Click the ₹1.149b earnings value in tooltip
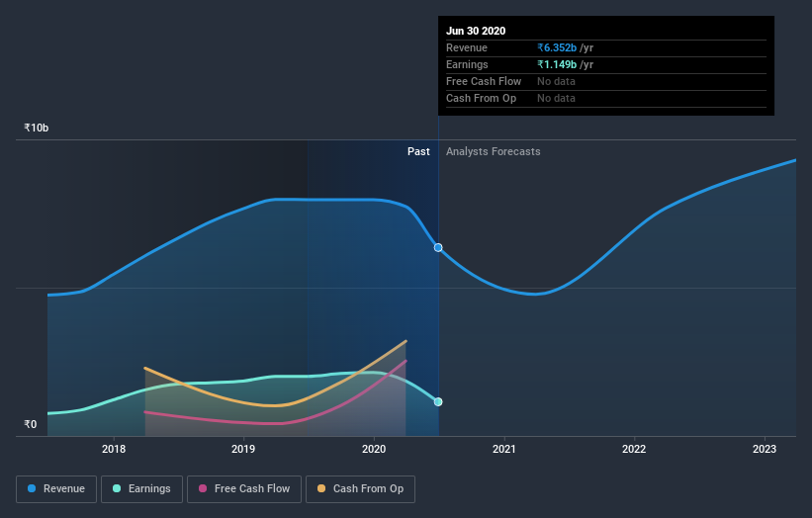Viewport: 812px width, 518px height. (557, 64)
